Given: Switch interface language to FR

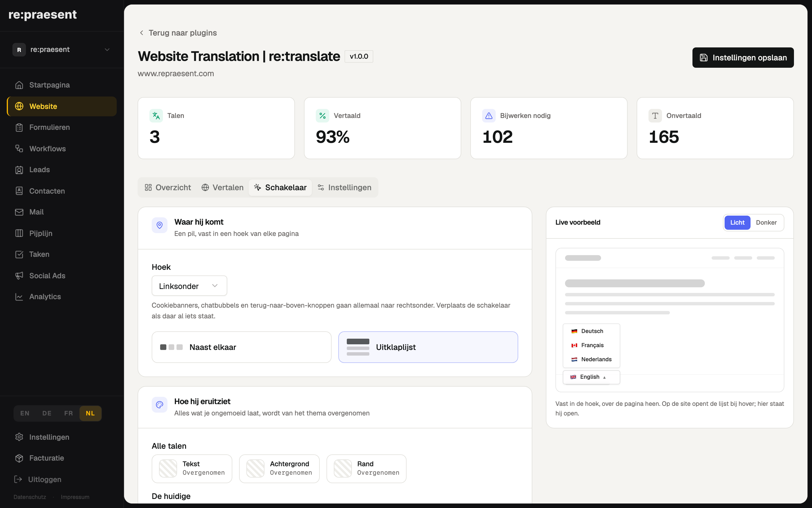Looking at the screenshot, I should click(69, 413).
